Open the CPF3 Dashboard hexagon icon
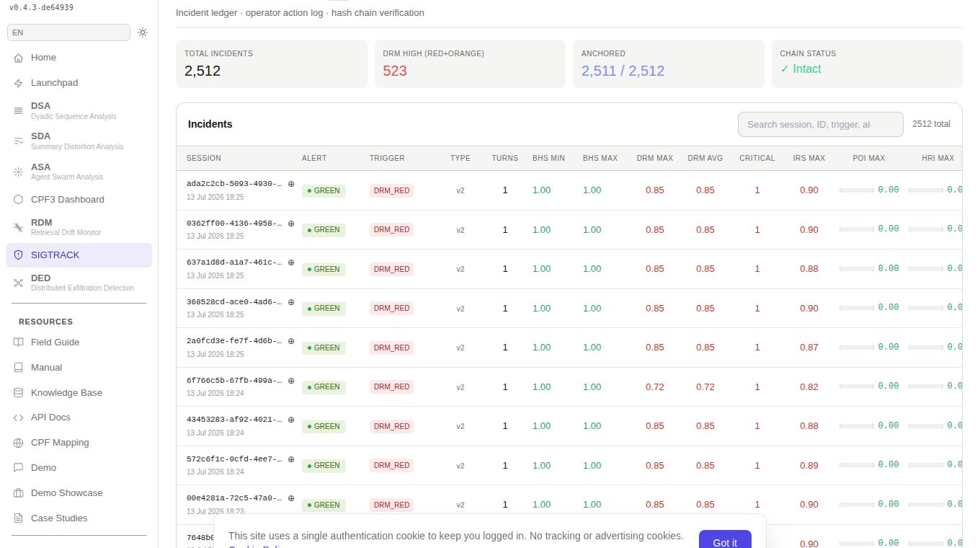The image size is (980, 548). [x=18, y=200]
